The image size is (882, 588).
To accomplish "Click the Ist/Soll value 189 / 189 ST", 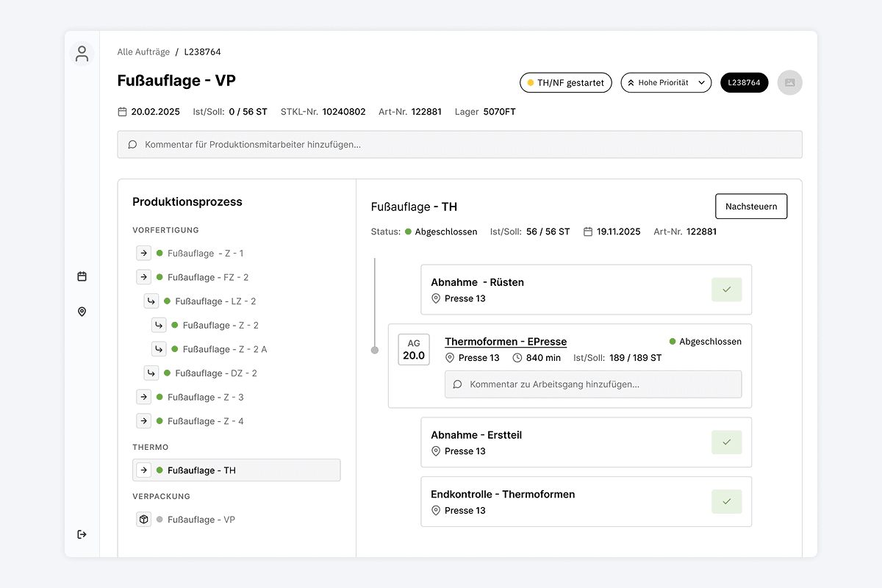I will (636, 358).
